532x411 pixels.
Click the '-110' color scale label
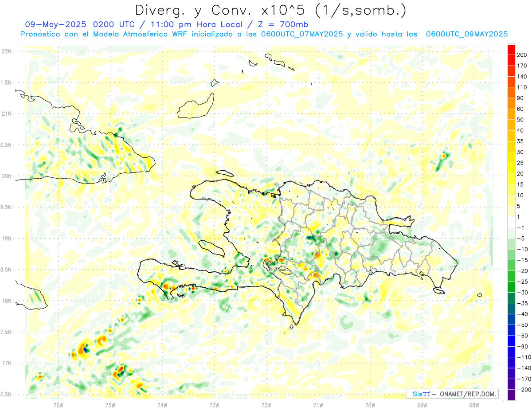(524, 357)
